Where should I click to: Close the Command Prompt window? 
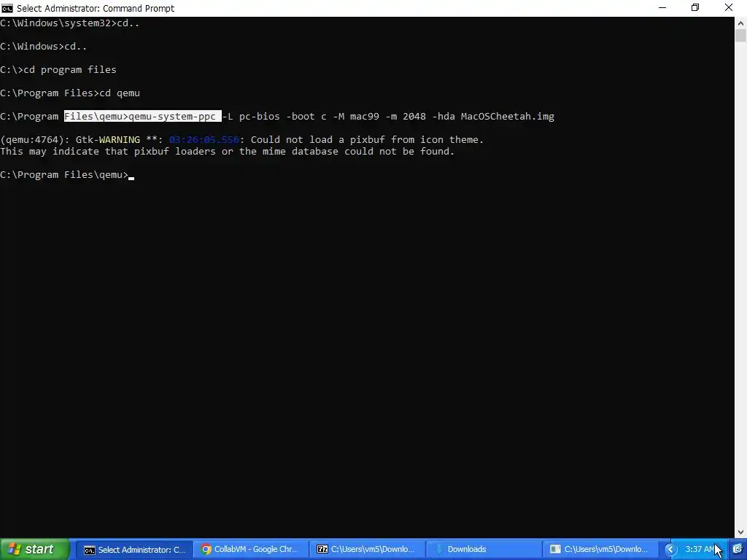[729, 8]
